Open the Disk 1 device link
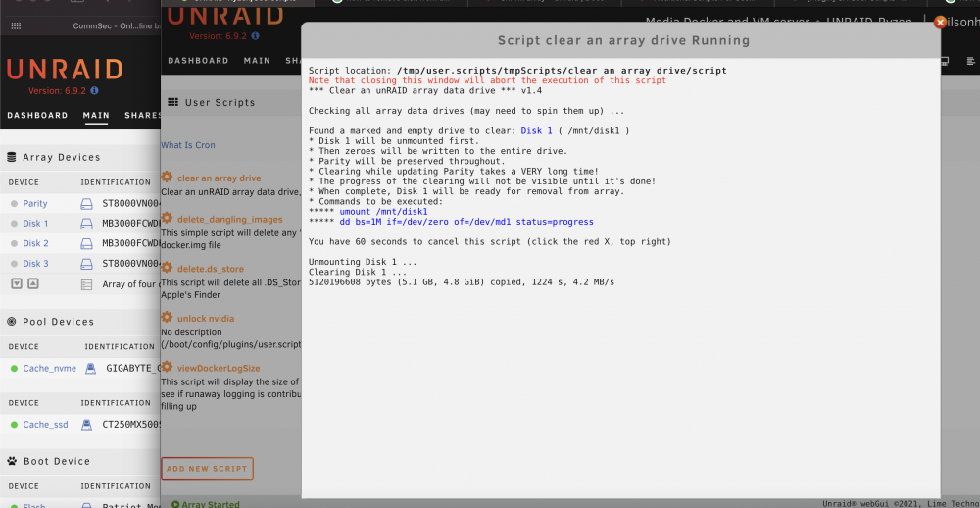This screenshot has height=508, width=980. [35, 224]
